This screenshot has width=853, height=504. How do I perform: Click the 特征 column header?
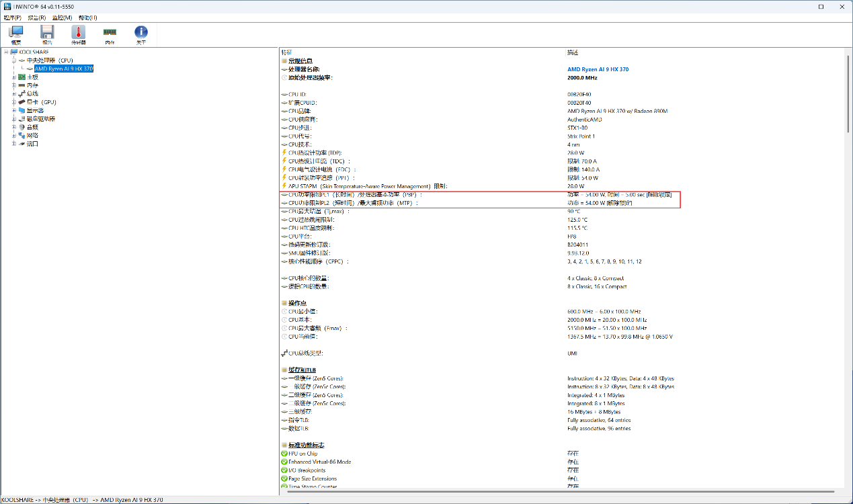[x=287, y=52]
